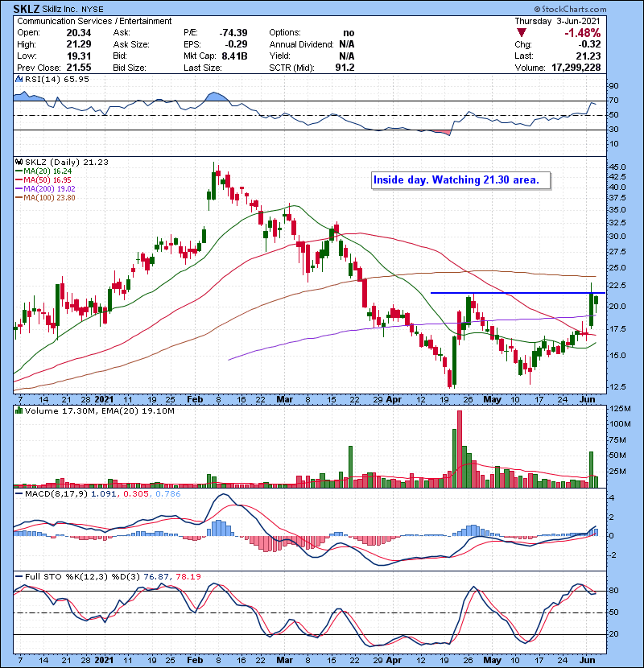The image size is (644, 668).
Task: Click the 45.0 price axis label
Action: (617, 167)
